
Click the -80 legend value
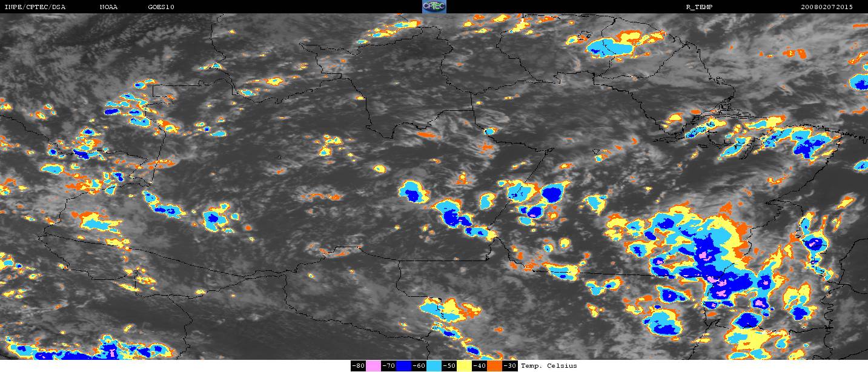(x=358, y=366)
